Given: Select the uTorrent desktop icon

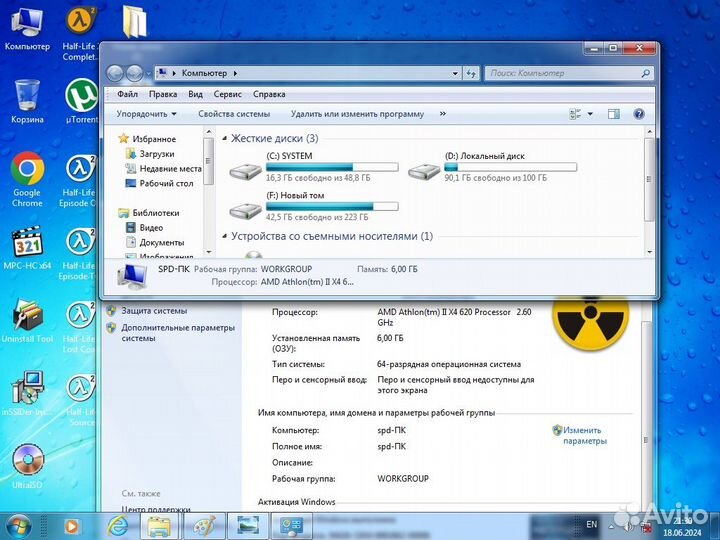Looking at the screenshot, I should click(80, 96).
